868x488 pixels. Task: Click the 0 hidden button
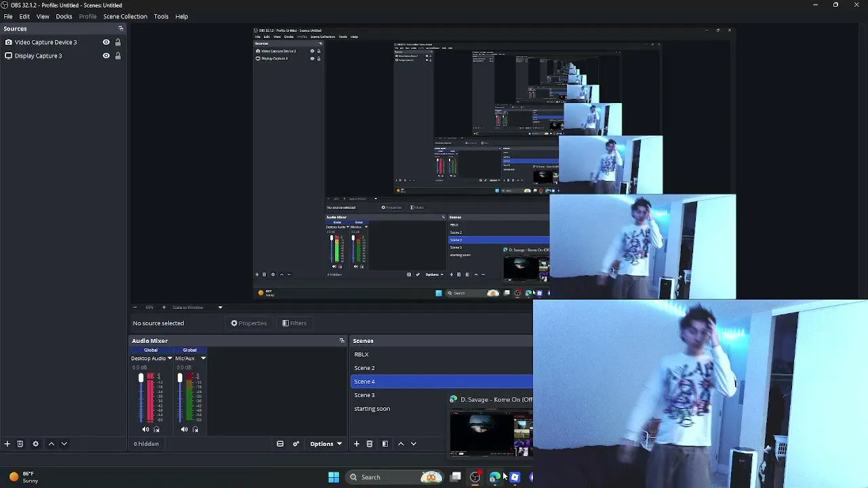click(x=146, y=444)
